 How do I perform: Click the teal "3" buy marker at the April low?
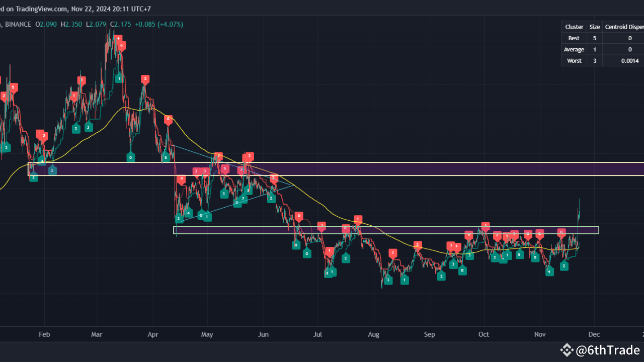[178, 218]
